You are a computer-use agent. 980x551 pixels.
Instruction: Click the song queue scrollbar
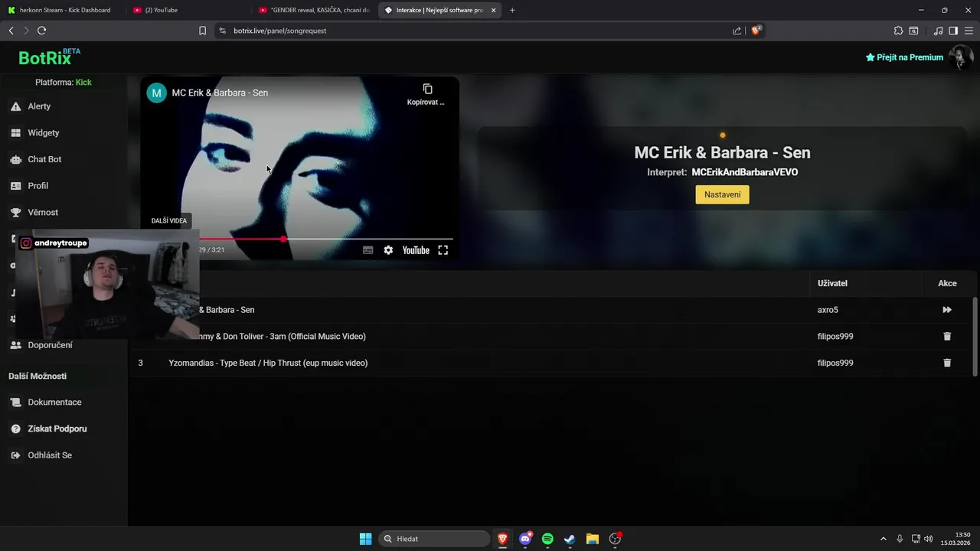[975, 335]
